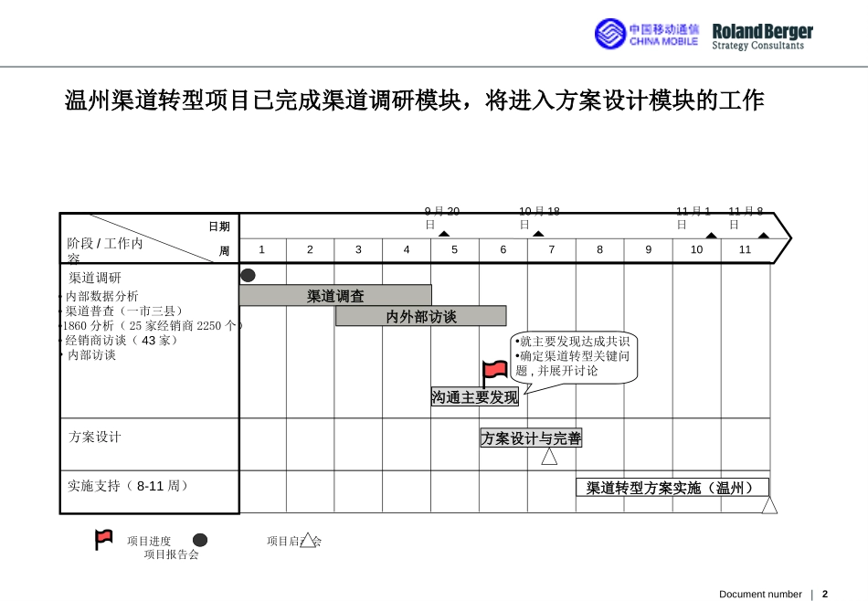Click the 项目启动会 legend label
This screenshot has height=601, width=868.
coord(294,541)
